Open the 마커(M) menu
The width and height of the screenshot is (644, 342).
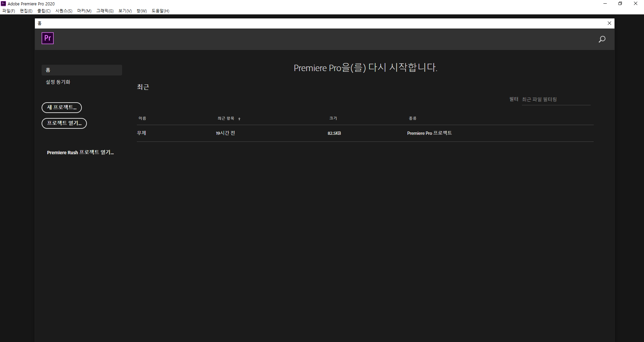84,11
